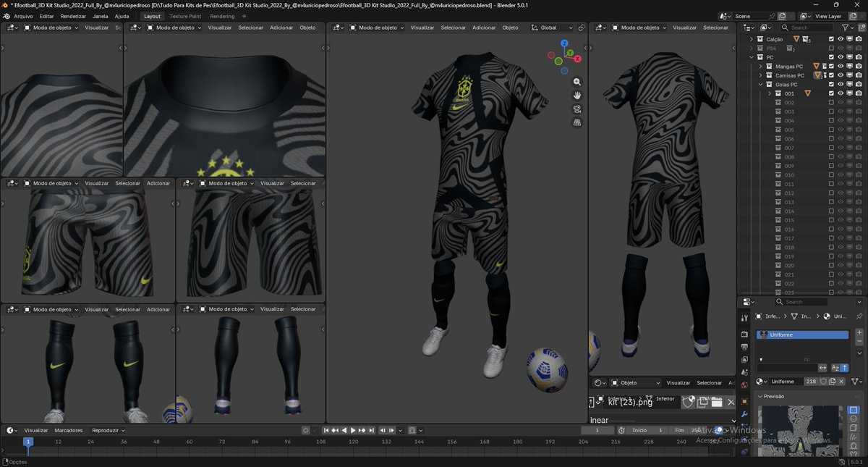The height and width of the screenshot is (467, 868).
Task: Switch perspective/orthographic grid icon in the viewport
Action: pyautogui.click(x=577, y=123)
